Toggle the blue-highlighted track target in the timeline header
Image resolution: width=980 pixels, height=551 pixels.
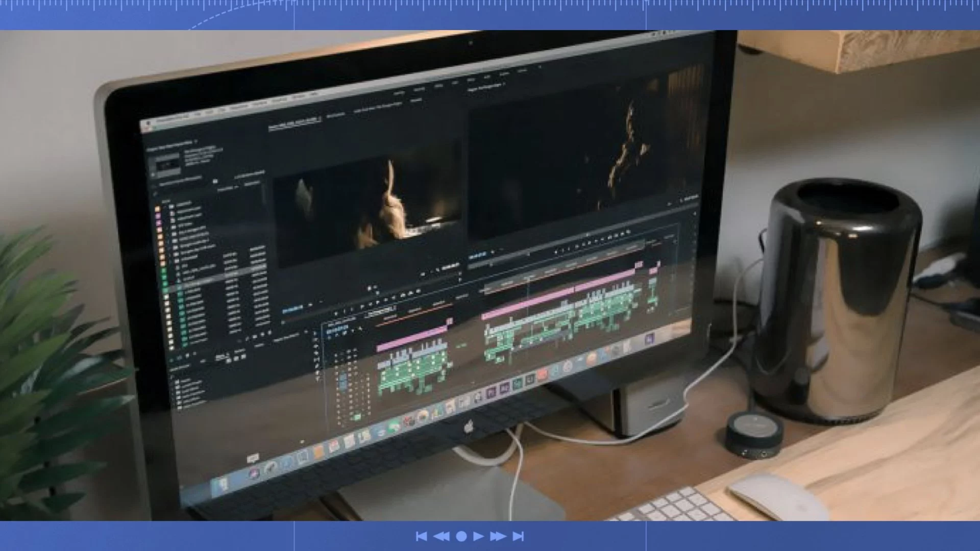tap(342, 380)
